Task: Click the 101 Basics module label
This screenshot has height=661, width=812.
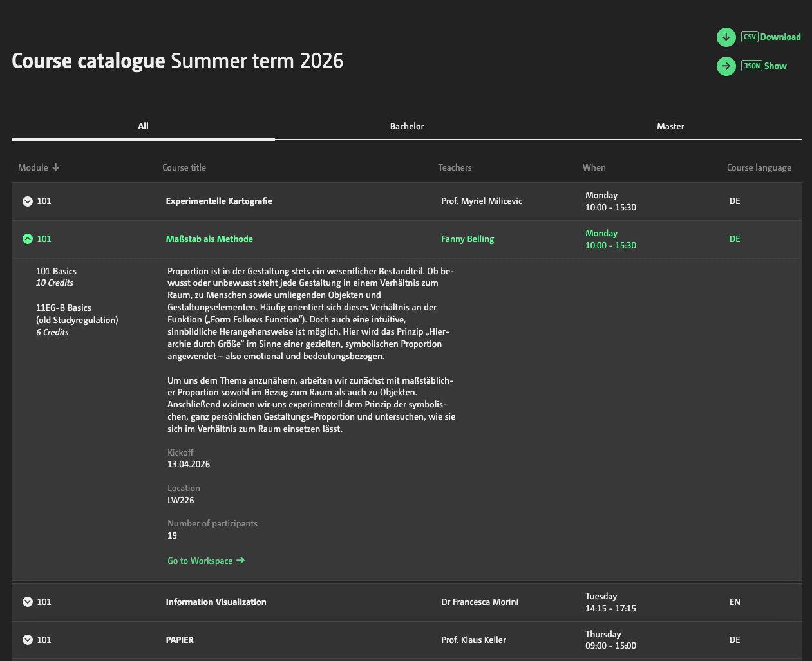Action: click(56, 272)
